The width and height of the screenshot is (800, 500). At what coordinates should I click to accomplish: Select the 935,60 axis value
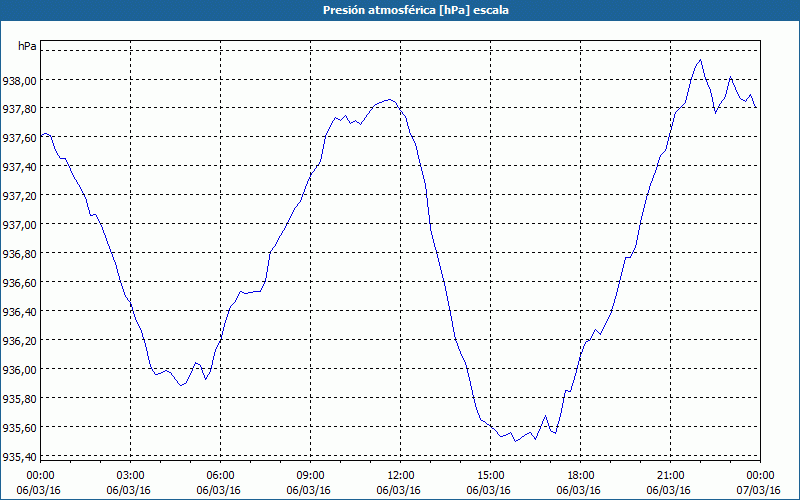click(x=19, y=427)
